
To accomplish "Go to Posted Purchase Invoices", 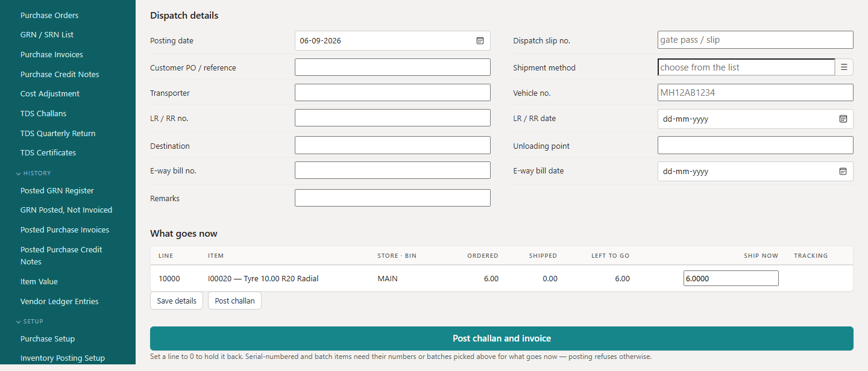I will (x=65, y=230).
